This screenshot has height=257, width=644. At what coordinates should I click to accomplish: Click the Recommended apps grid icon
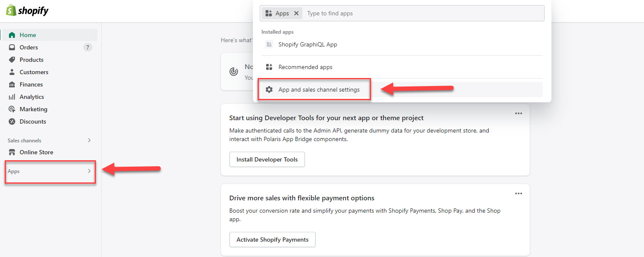pyautogui.click(x=269, y=67)
